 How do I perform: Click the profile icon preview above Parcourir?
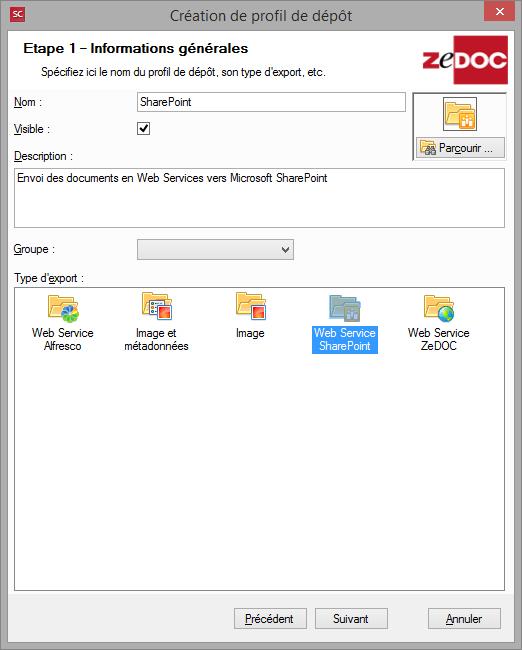pyautogui.click(x=459, y=114)
